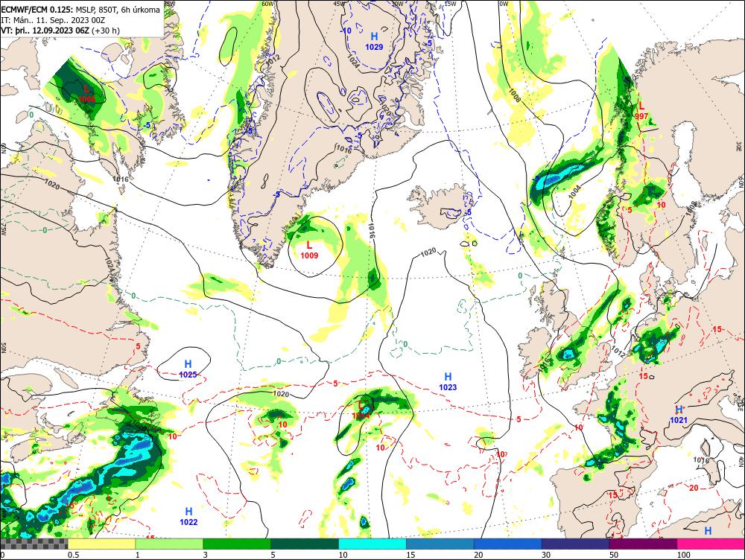Click the checkered gray 0–0.5 legend swatch

tap(34, 544)
